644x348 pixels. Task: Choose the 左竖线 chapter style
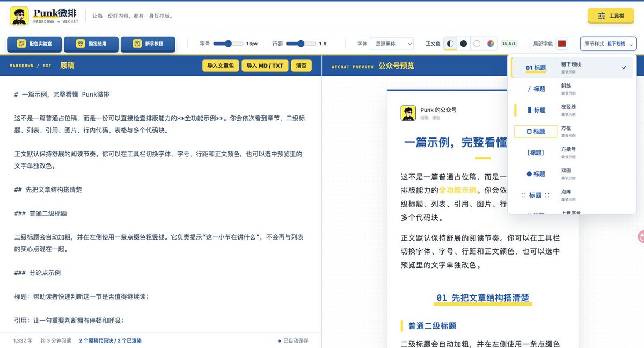(x=572, y=110)
